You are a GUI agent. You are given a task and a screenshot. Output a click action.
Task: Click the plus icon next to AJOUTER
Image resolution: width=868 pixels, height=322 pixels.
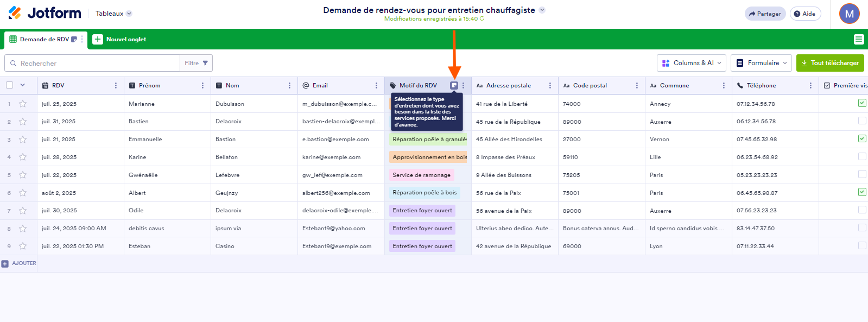click(x=5, y=263)
